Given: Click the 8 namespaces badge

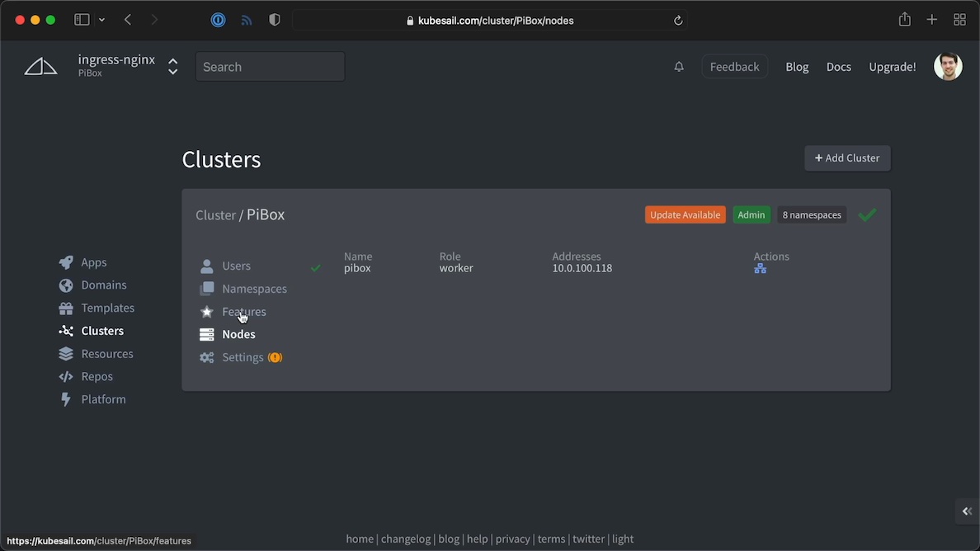Looking at the screenshot, I should tap(812, 215).
